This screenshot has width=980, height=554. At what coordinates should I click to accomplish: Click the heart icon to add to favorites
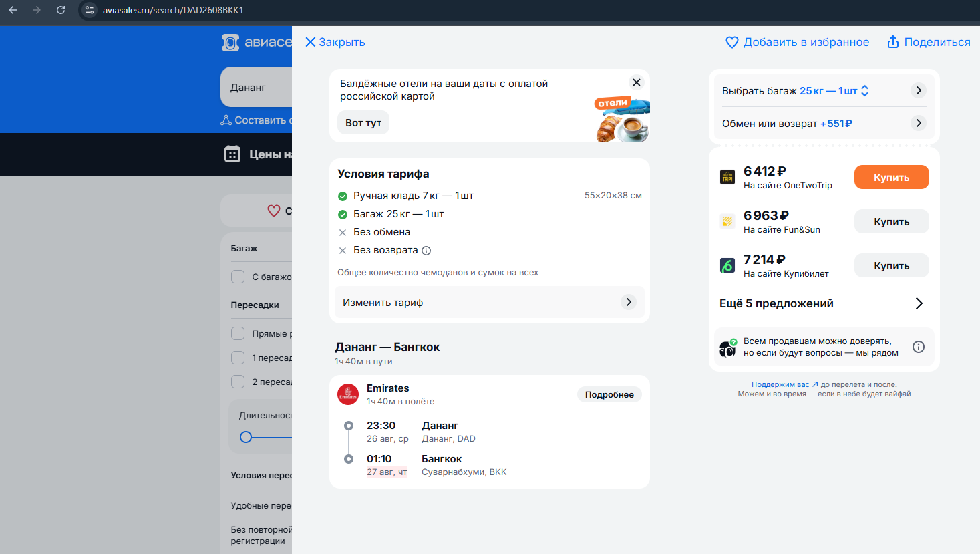click(x=732, y=42)
